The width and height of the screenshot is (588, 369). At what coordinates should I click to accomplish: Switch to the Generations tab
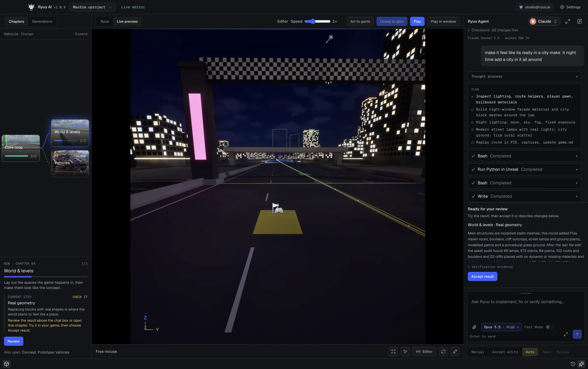[42, 22]
